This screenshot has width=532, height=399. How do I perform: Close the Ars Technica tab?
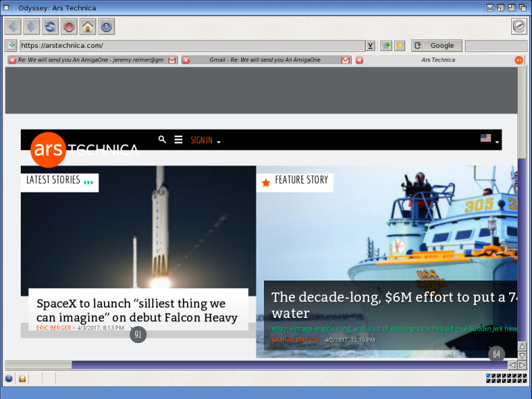pyautogui.click(x=360, y=60)
